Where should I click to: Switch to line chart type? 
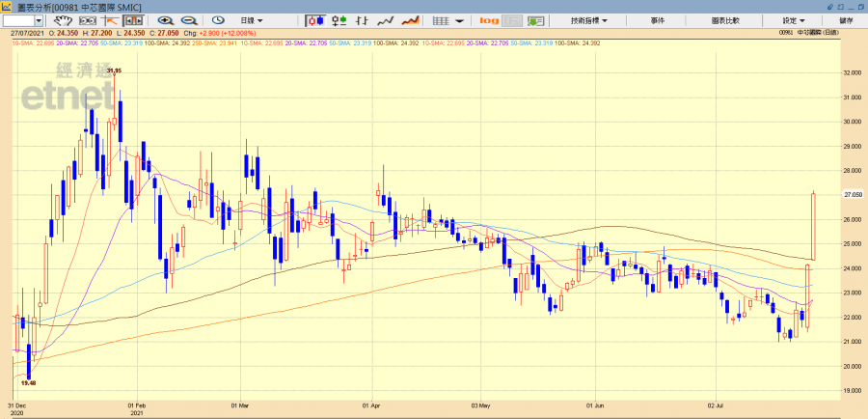387,20
